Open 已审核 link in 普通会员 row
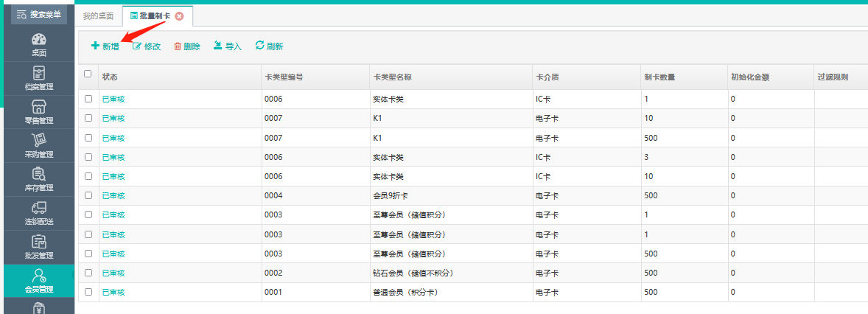Viewport: 868px width, 314px height. click(x=113, y=293)
